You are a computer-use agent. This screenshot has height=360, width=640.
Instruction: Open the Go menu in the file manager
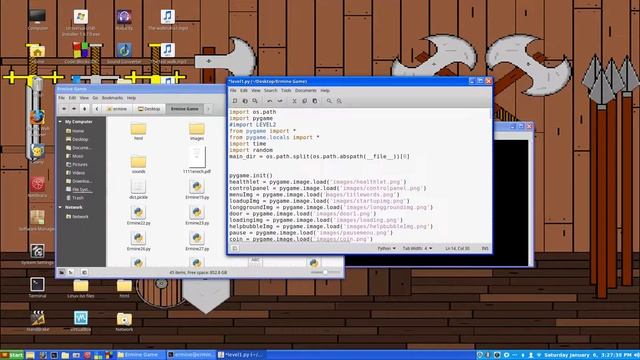click(95, 98)
